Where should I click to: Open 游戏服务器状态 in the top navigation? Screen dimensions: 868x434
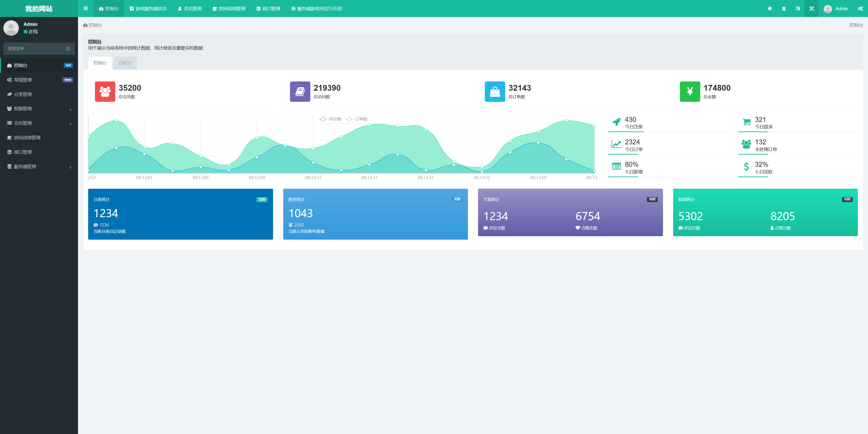(x=148, y=9)
